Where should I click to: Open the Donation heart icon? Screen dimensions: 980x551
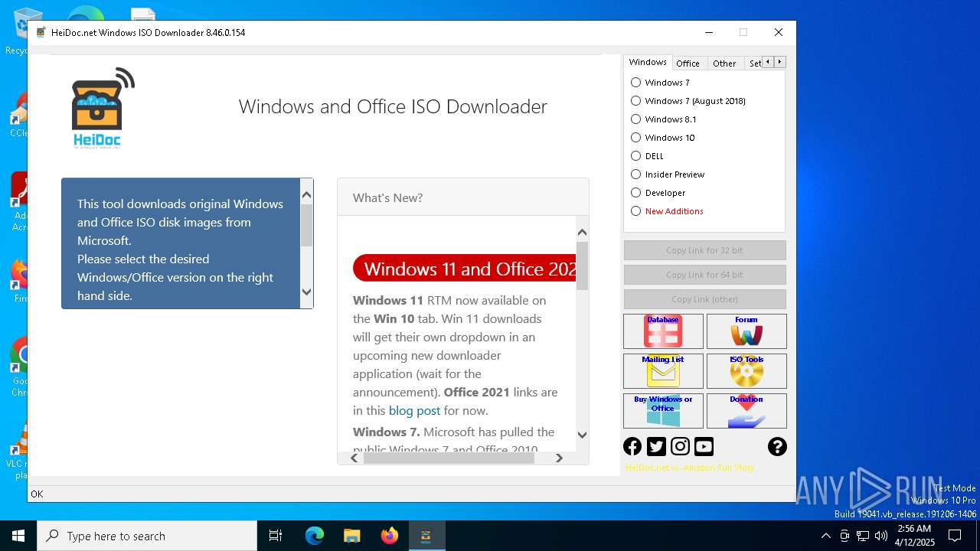[746, 411]
